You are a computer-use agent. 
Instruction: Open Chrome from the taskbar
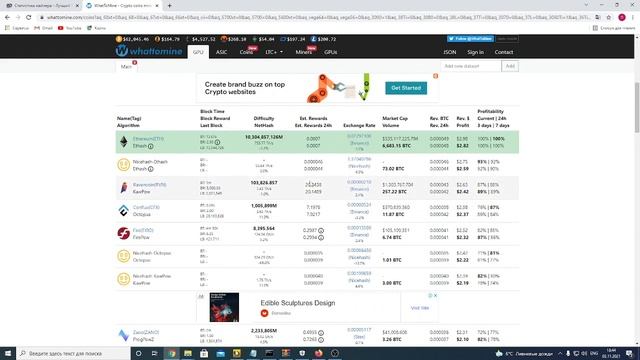click(172, 353)
